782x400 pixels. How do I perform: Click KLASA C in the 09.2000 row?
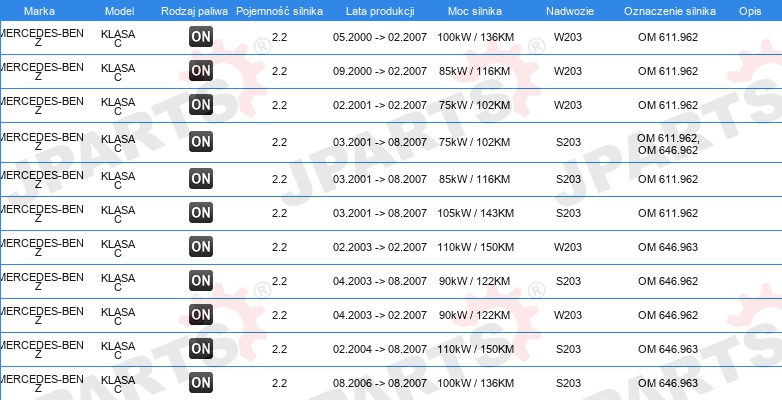point(118,72)
